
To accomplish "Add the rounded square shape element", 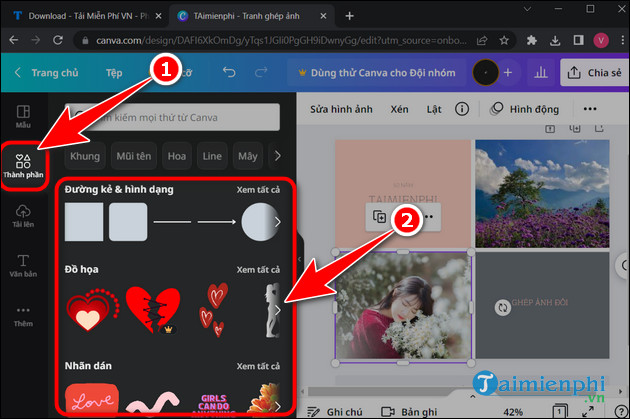I will click(128, 222).
